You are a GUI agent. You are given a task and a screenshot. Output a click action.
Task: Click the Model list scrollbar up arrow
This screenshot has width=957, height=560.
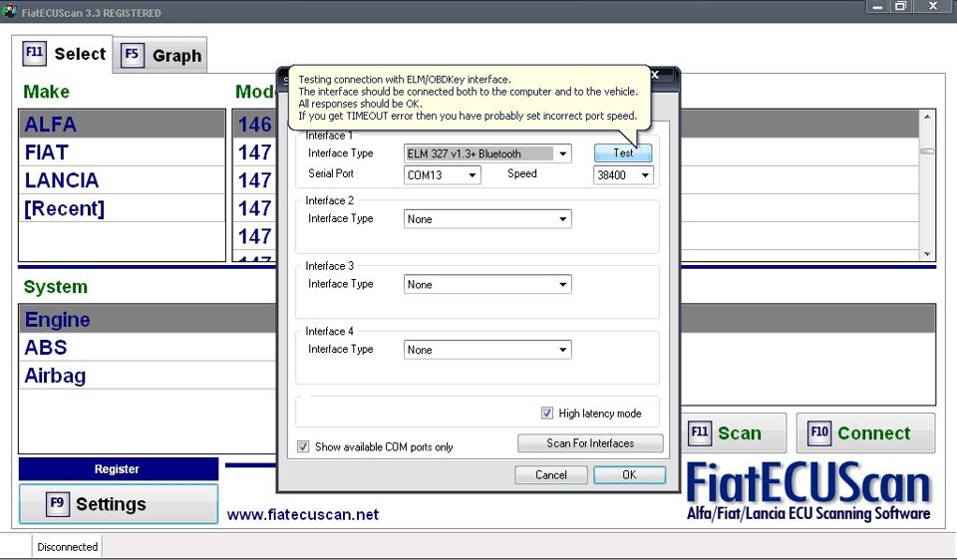[927, 117]
